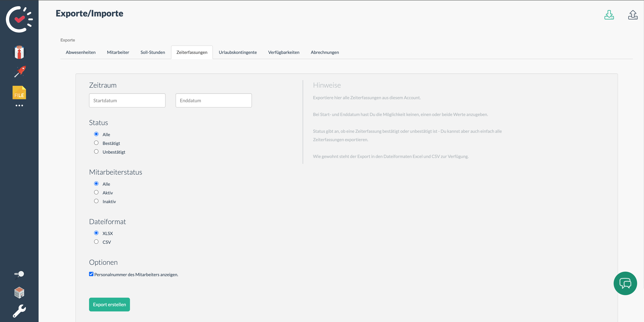This screenshot has height=322, width=644.
Task: Switch to the Abwesenheiten tab
Action: pos(80,52)
